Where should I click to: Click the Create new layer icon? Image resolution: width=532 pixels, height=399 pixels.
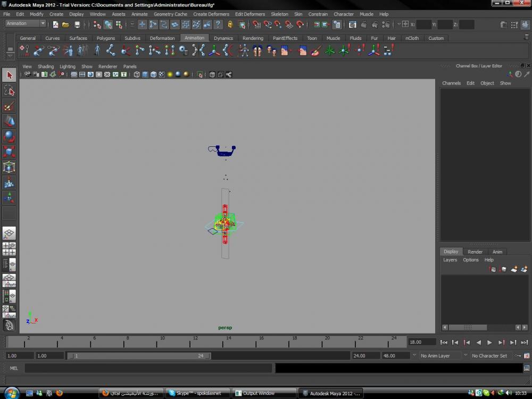click(x=514, y=270)
